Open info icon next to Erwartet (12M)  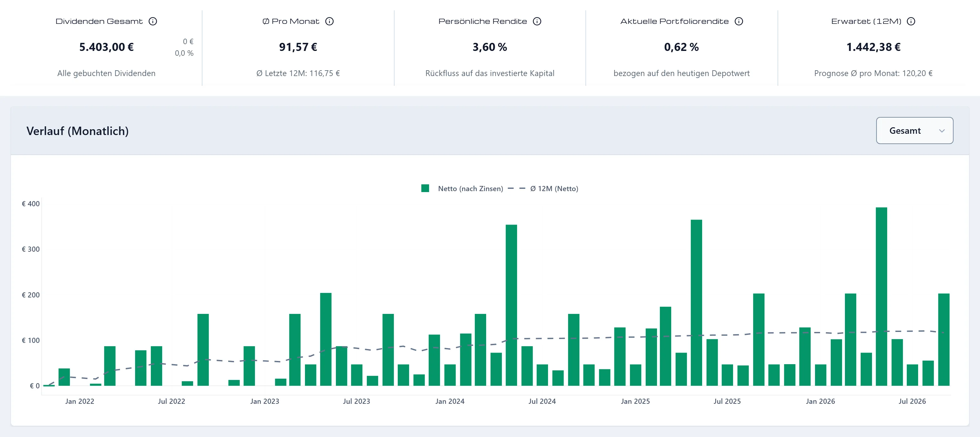click(911, 21)
